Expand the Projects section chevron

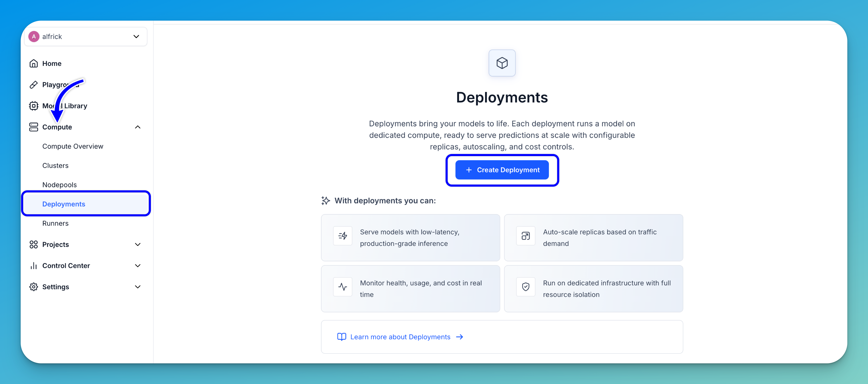(x=137, y=245)
